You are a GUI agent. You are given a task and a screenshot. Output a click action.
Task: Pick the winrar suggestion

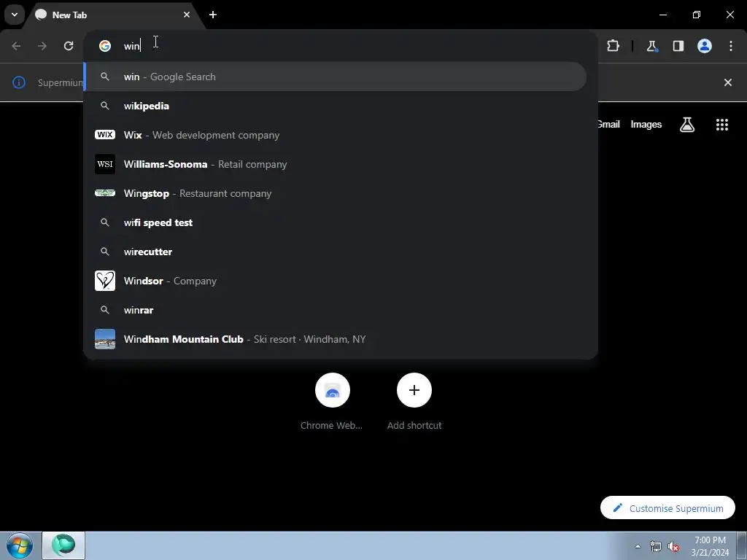(x=336, y=310)
